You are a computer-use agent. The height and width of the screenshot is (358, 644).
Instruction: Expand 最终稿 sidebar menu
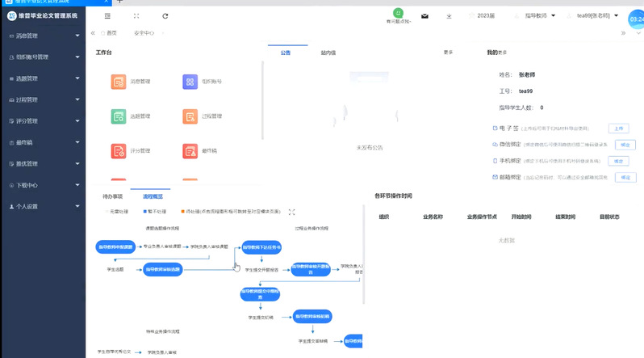tap(43, 143)
